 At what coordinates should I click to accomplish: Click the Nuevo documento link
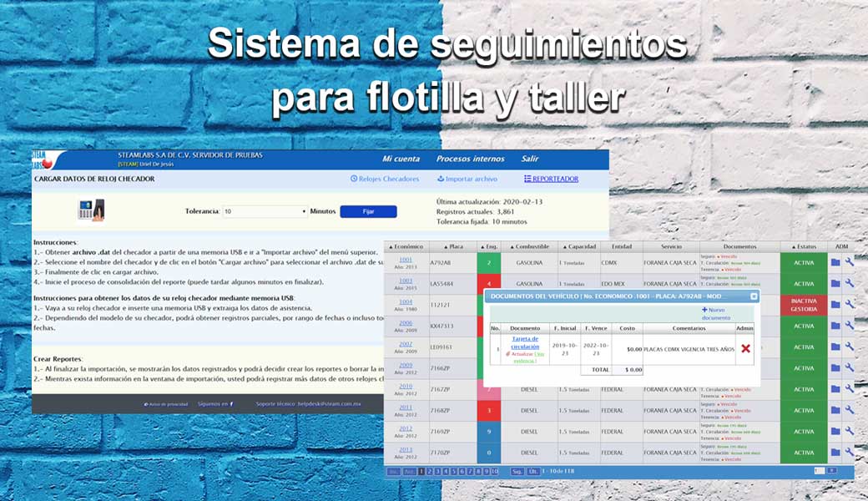[716, 313]
